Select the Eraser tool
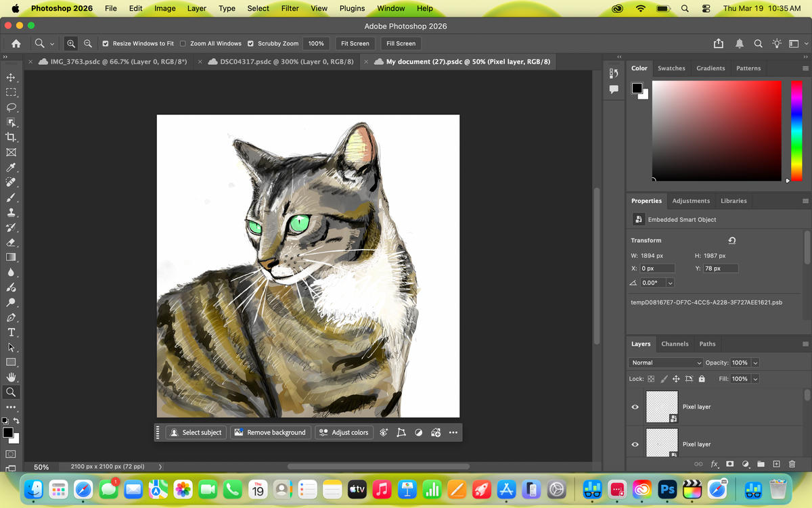The image size is (812, 508). pyautogui.click(x=11, y=242)
